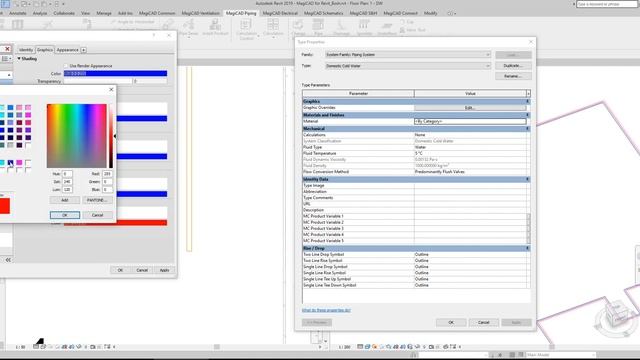The height and width of the screenshot is (360, 640).
Task: Collapse the Graphics parameter group
Action: pos(527,101)
